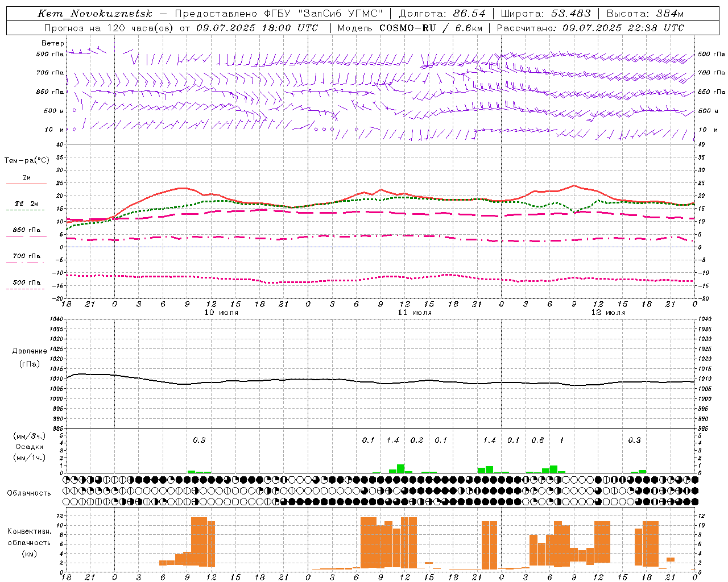Select calculation time 09.07.2025 22:38 UTC
Screen dimensions: 728x582
click(623, 28)
